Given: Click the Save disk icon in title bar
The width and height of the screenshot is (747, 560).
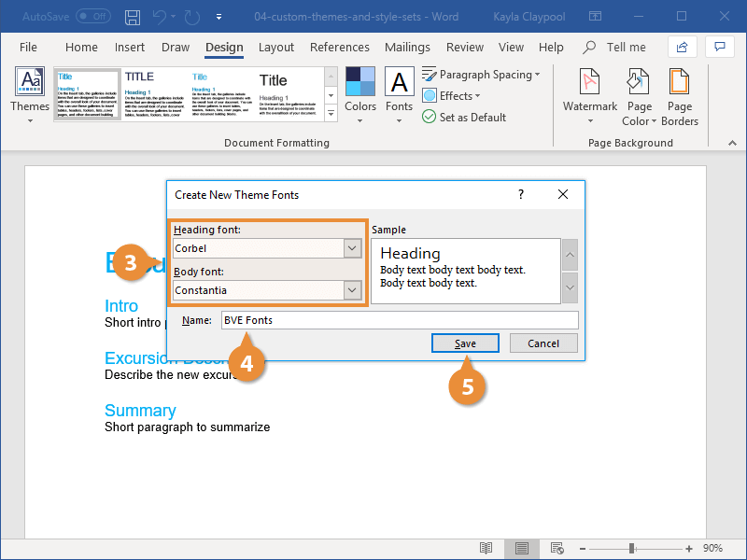Looking at the screenshot, I should click(133, 17).
